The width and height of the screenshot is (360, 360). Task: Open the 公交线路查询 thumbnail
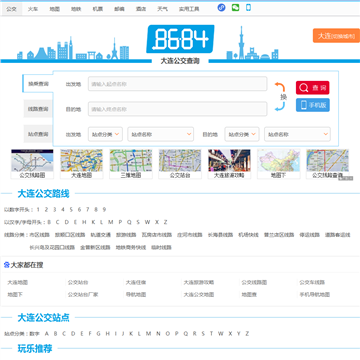click(328, 164)
